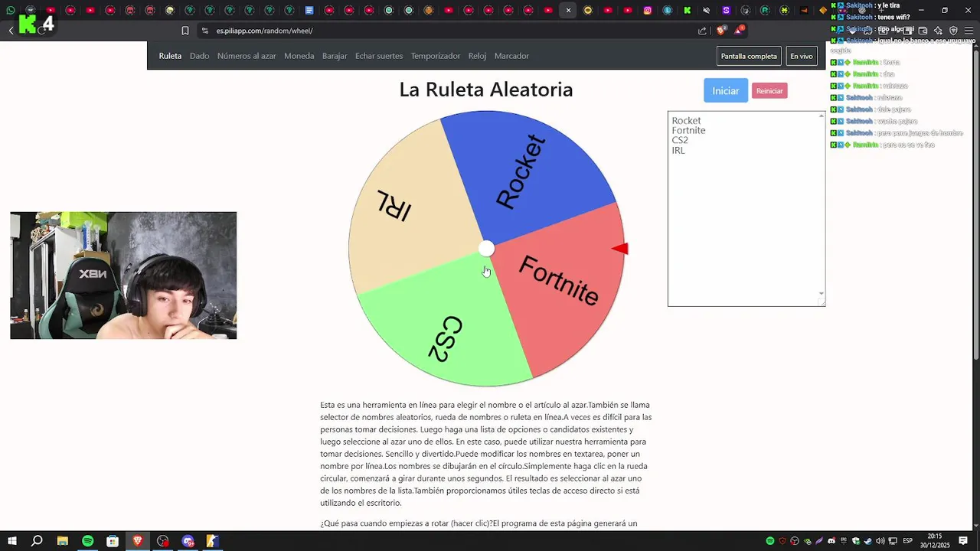
Task: Click the white center hub of the wheel
Action: pyautogui.click(x=486, y=249)
